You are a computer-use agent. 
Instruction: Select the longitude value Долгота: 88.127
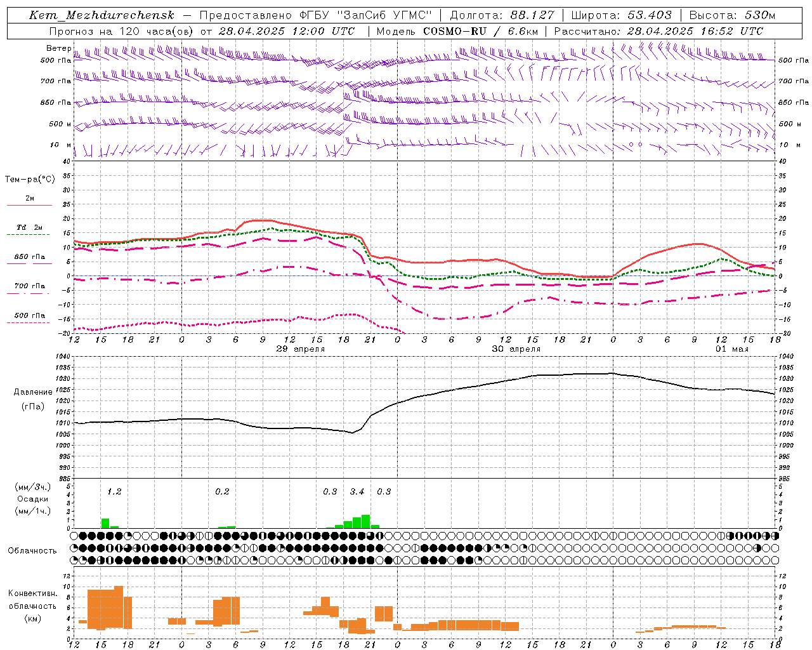pos(502,15)
